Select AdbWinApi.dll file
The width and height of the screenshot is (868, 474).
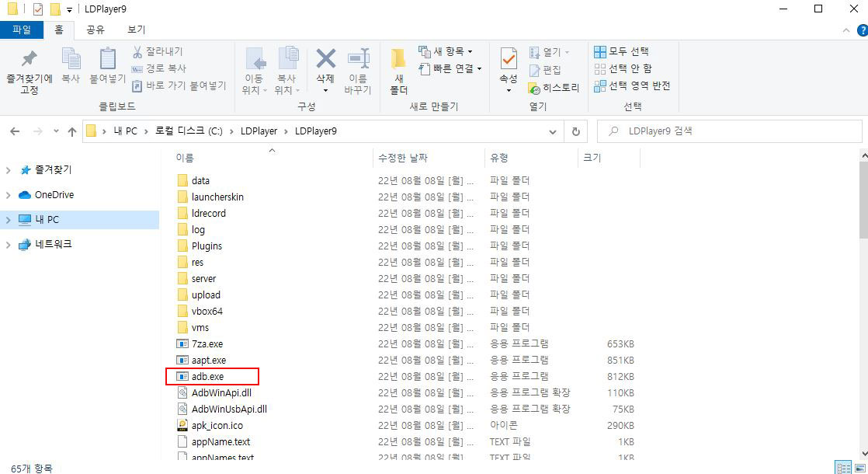tap(214, 392)
